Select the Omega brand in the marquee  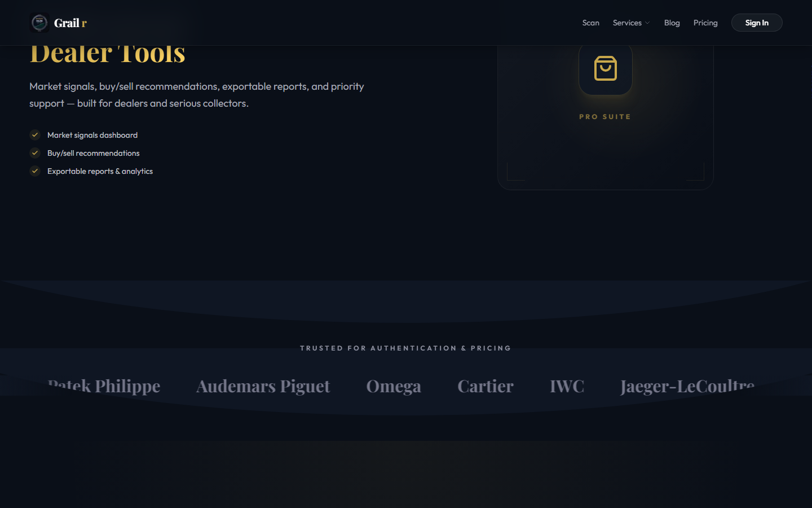(x=394, y=387)
